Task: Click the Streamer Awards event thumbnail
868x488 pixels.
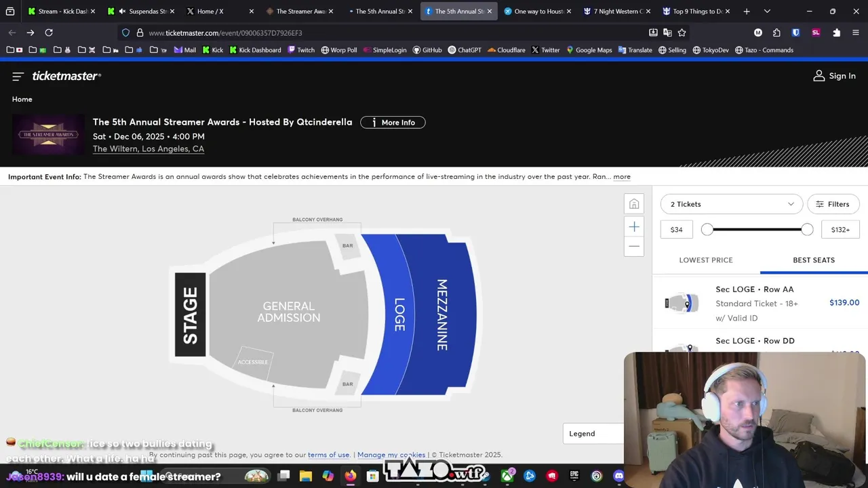Action: 48,135
